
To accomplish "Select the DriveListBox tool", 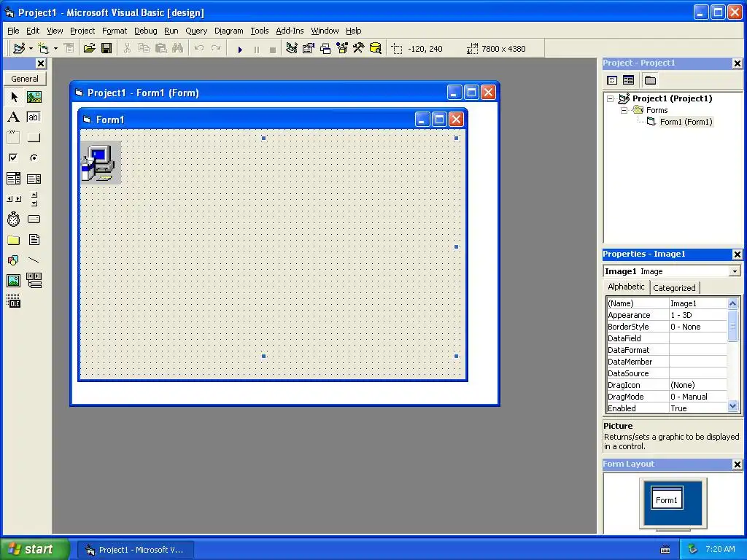I will click(34, 219).
